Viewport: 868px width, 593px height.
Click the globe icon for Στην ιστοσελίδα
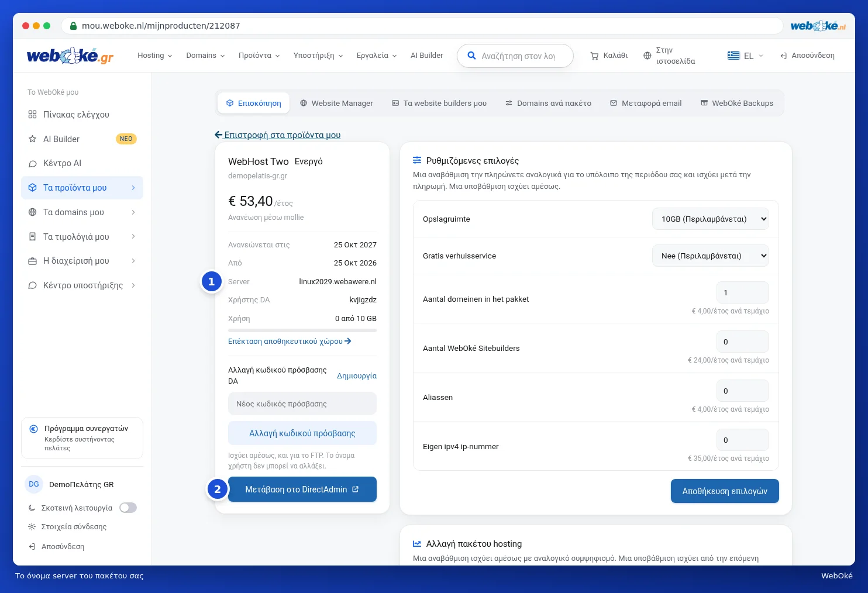(x=647, y=56)
